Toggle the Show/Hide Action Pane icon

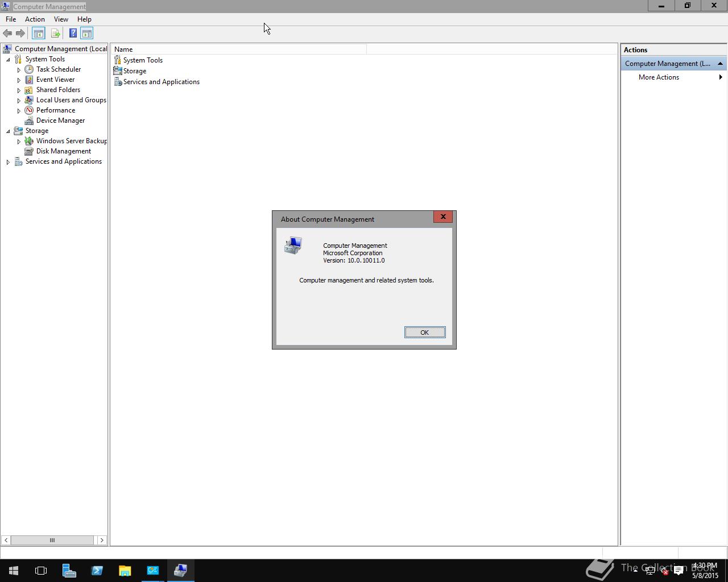(x=86, y=34)
